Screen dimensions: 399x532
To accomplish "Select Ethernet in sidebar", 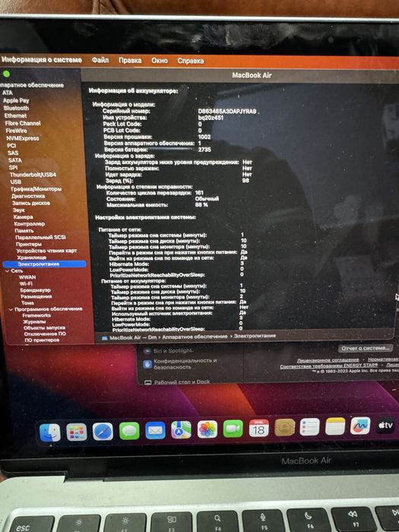I will 16,116.
